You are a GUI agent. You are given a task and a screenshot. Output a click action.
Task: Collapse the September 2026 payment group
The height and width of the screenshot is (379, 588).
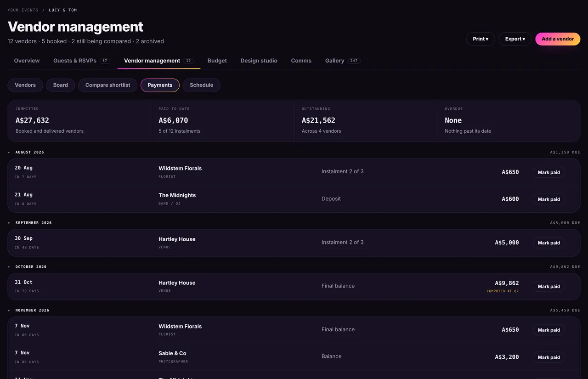coord(9,223)
